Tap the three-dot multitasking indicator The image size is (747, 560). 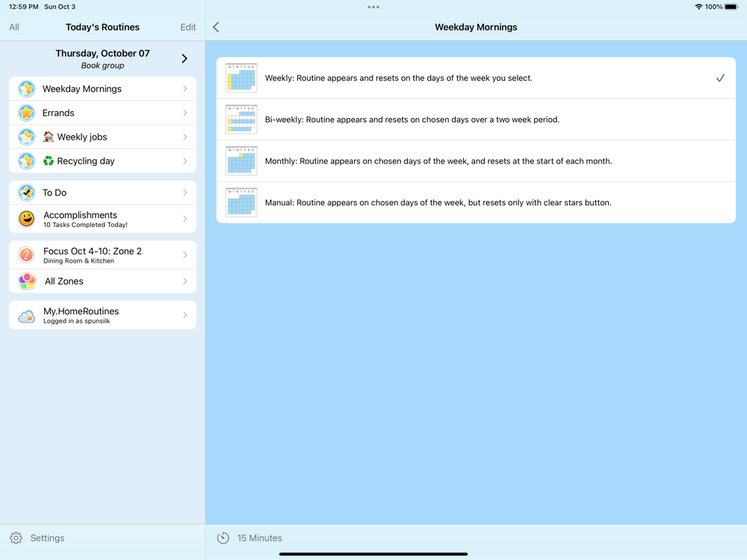[373, 7]
